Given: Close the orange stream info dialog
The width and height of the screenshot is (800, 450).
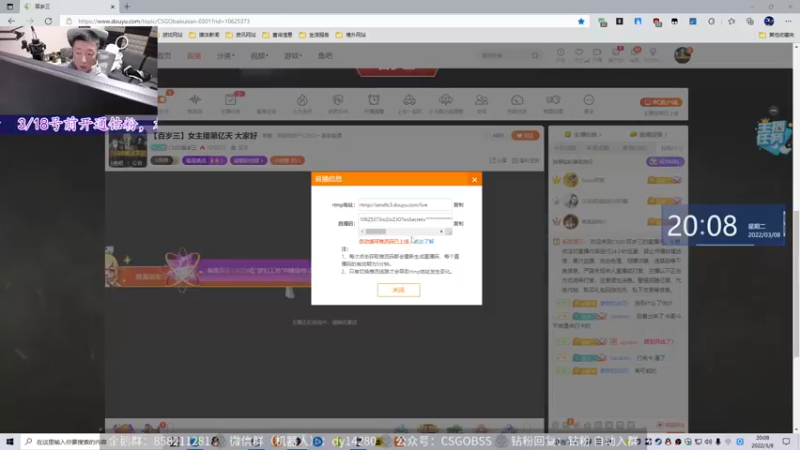Looking at the screenshot, I should point(474,179).
